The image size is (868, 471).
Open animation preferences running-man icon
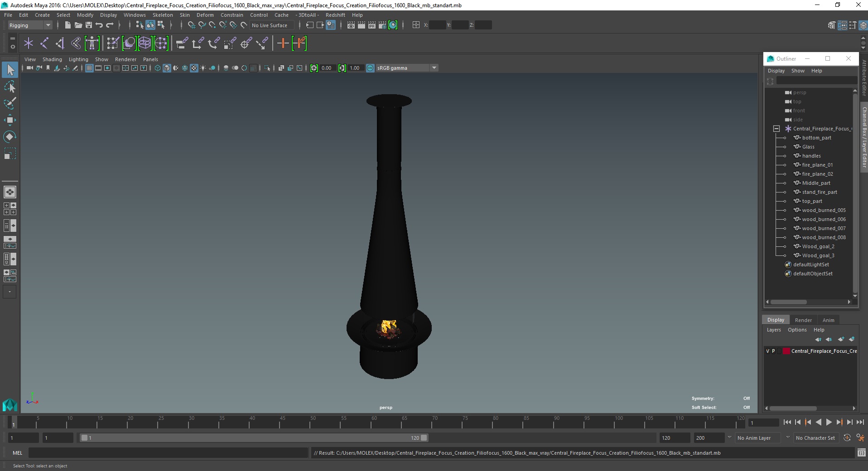point(860,438)
